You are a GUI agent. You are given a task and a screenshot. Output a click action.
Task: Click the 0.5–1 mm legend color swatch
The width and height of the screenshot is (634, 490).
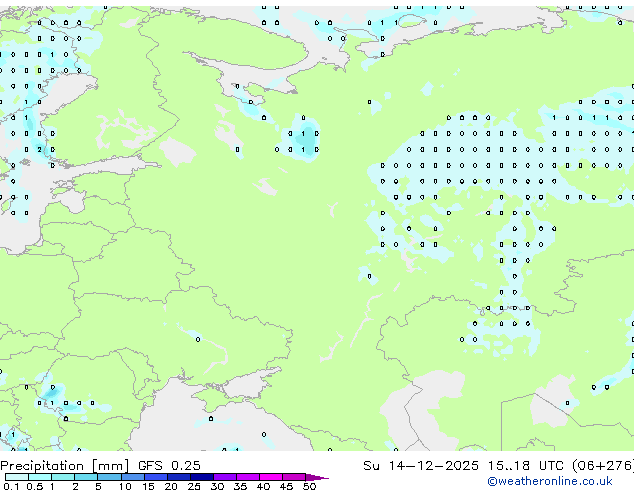40,477
